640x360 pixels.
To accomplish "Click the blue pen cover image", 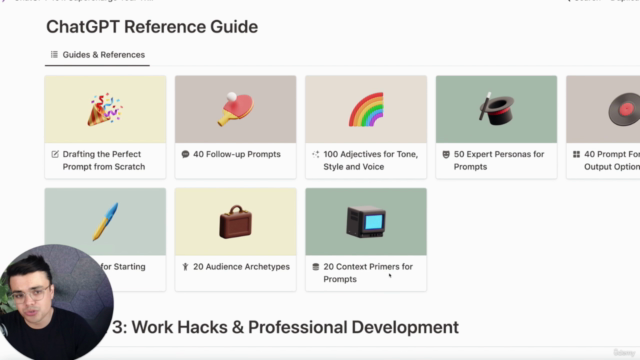I will click(x=105, y=221).
